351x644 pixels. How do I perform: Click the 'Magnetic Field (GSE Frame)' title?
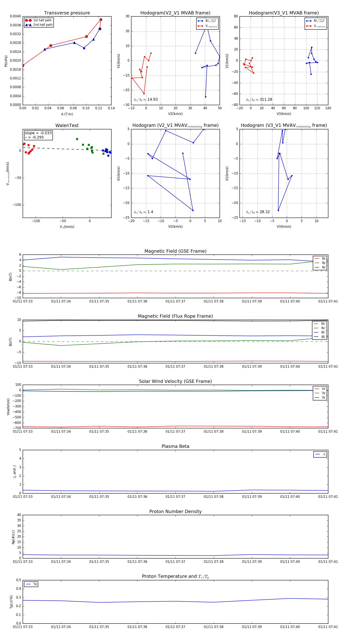(175, 251)
